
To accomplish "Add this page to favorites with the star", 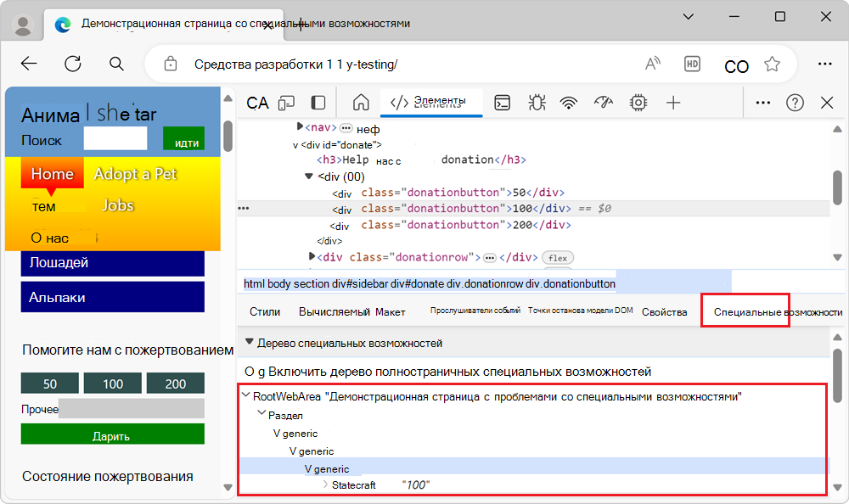I will (772, 64).
